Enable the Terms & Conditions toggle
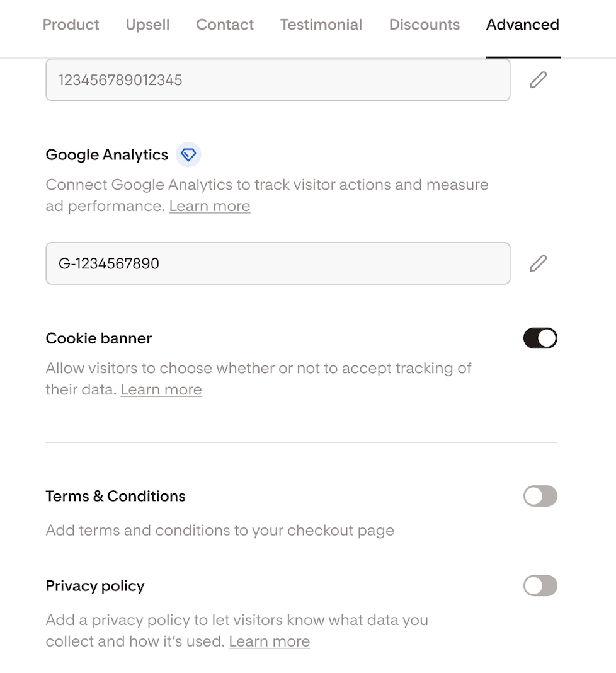 (540, 497)
